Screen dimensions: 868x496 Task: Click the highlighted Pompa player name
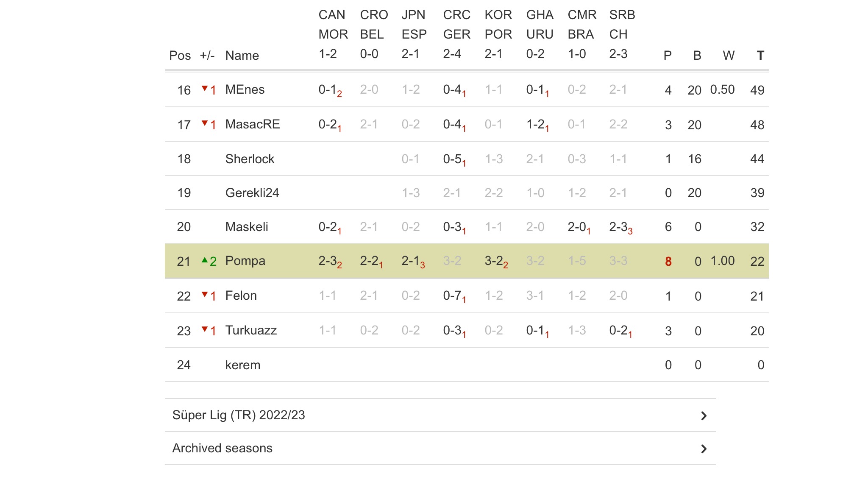click(x=245, y=261)
